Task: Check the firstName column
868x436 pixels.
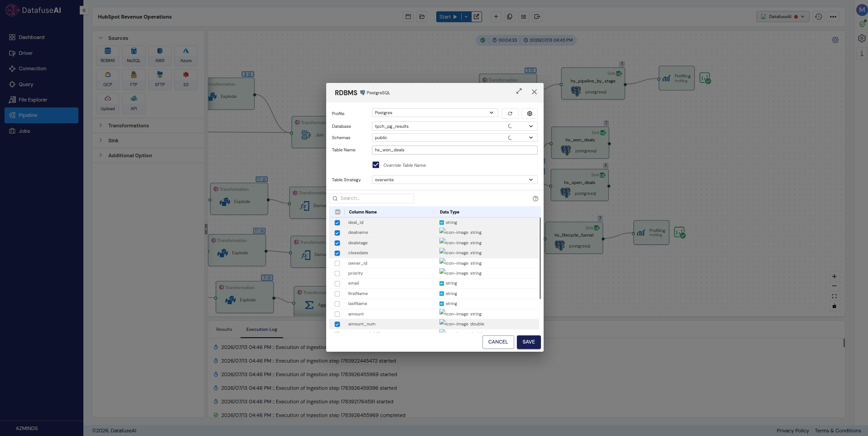Action: point(337,294)
